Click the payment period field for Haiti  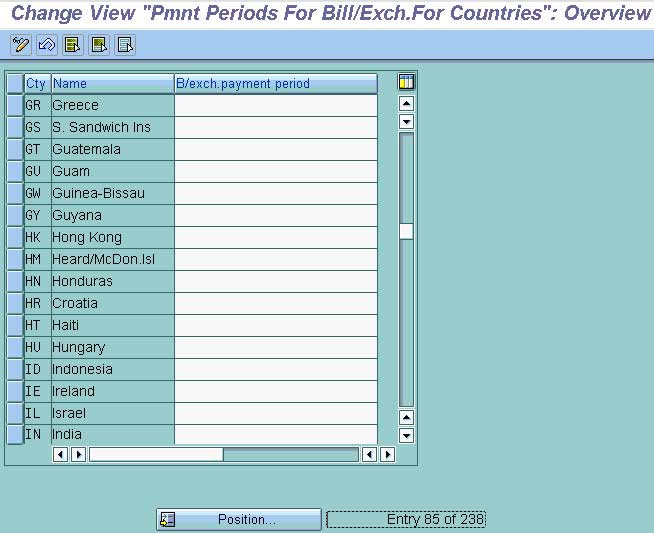pos(276,325)
